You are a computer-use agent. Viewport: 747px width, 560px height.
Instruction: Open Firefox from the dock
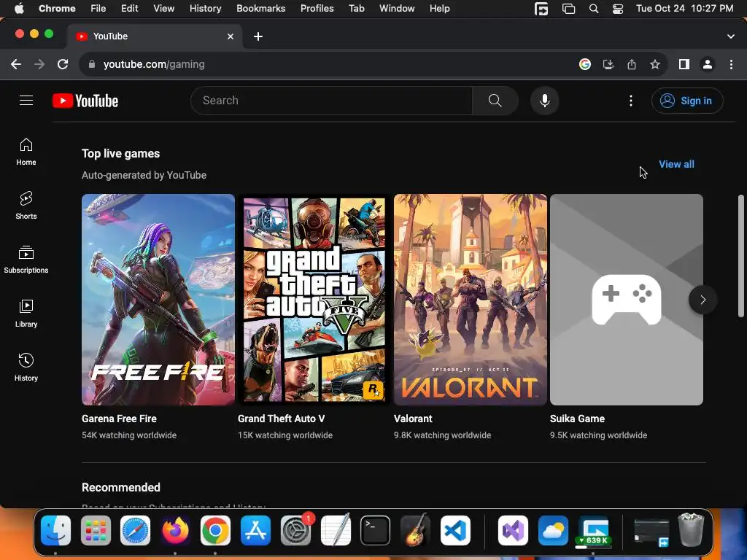point(175,530)
